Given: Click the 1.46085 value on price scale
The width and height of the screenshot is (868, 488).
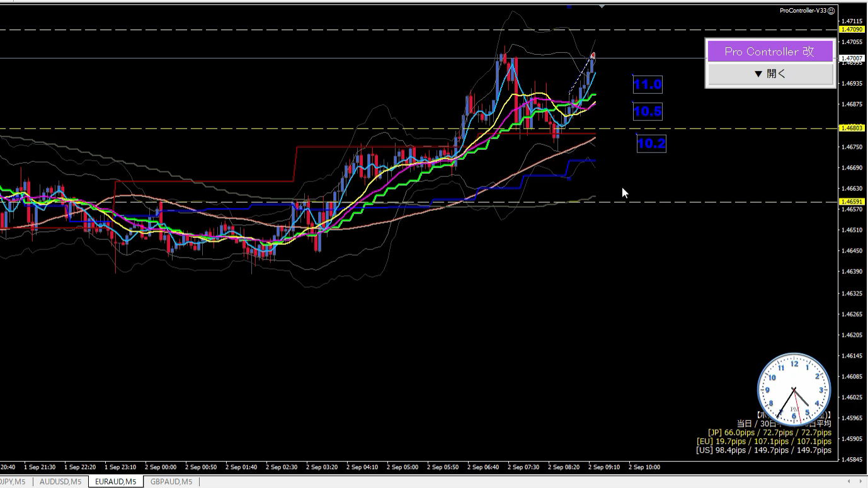Looking at the screenshot, I should pyautogui.click(x=852, y=377).
